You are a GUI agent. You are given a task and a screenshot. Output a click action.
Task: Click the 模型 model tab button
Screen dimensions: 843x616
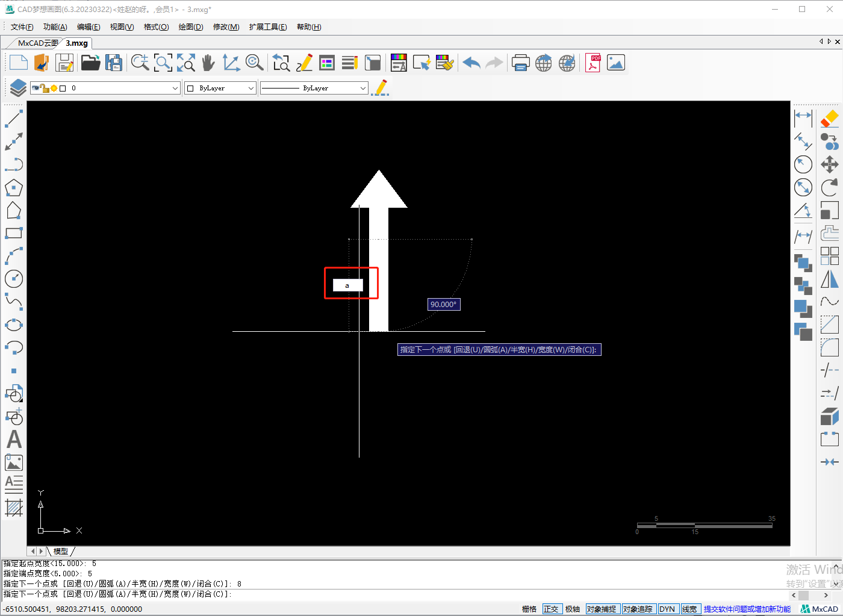pos(61,551)
